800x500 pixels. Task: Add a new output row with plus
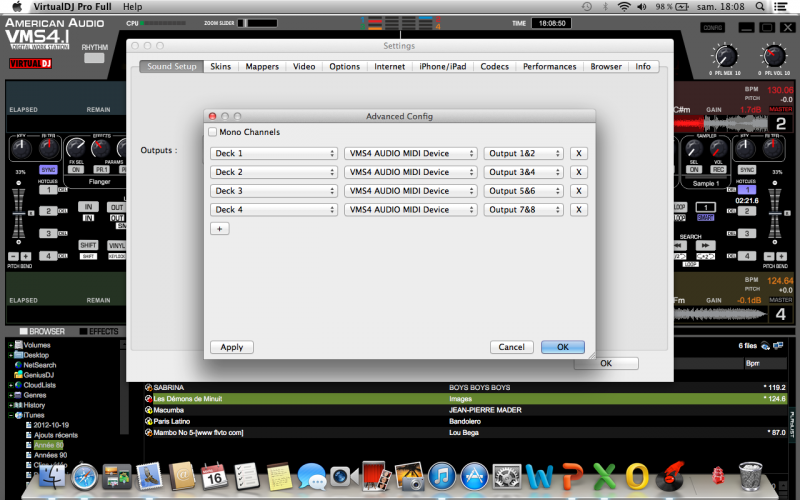(x=219, y=229)
